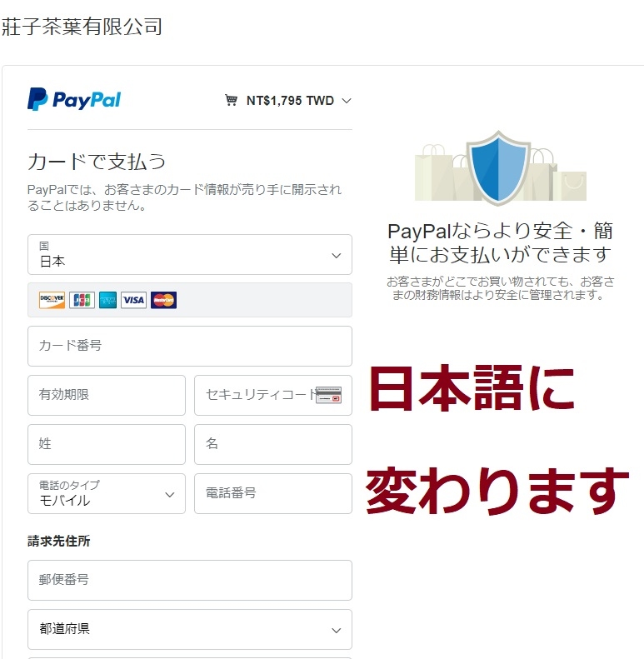This screenshot has width=644, height=659.
Task: Focus the 有効期限 expiration field
Action: pyautogui.click(x=107, y=396)
